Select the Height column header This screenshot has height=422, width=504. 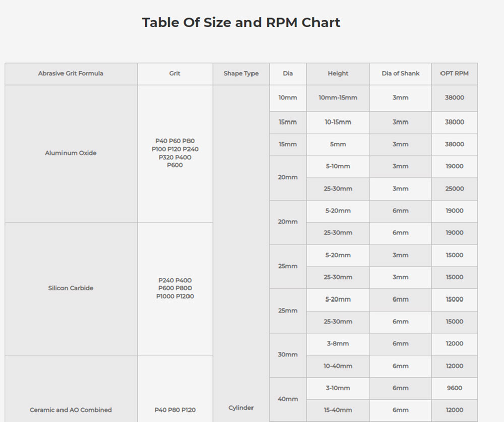click(338, 73)
